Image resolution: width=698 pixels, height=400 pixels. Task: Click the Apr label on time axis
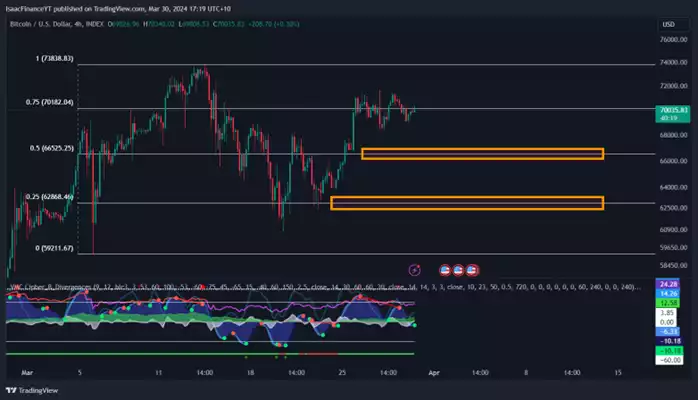point(434,373)
